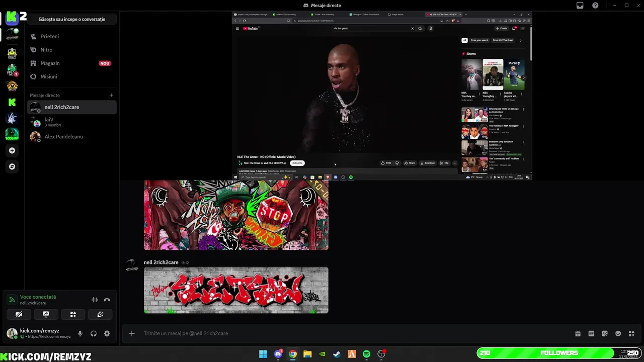Click Create button in streamed YouTube

coord(501,28)
